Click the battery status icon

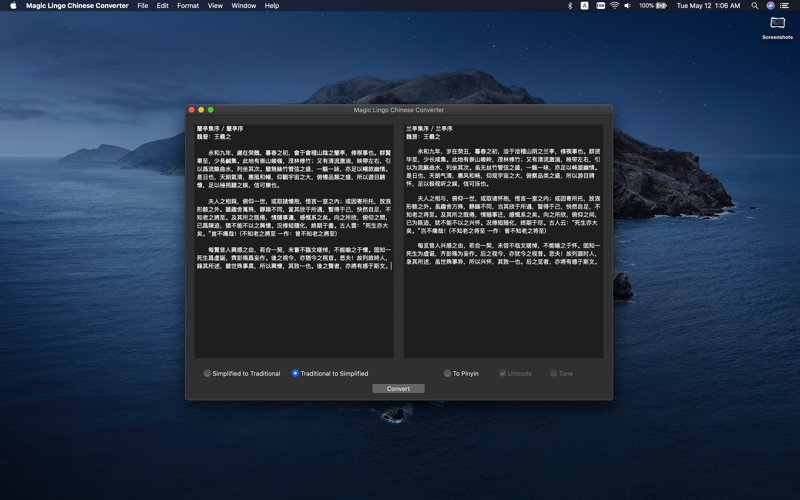653,6
